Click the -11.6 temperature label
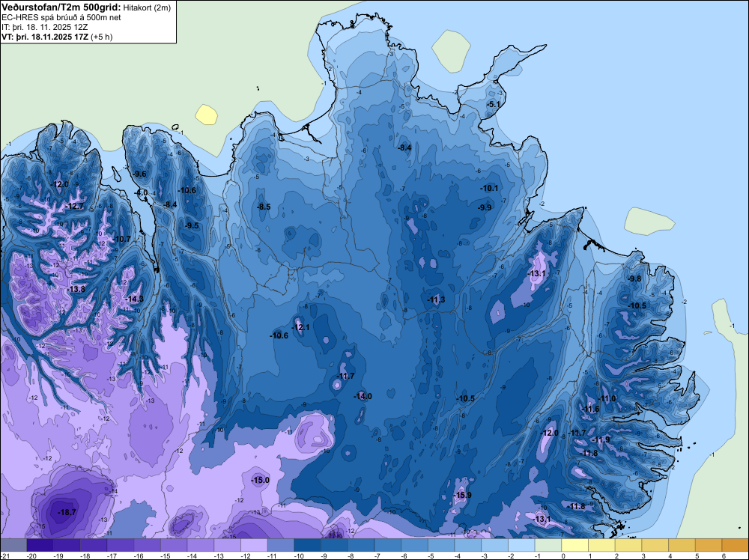Screen dimensions: 749x560 591,409
